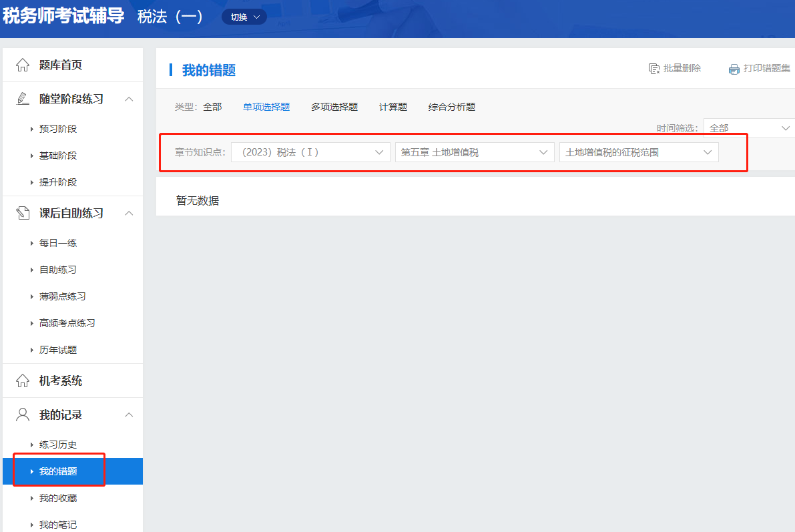This screenshot has height=532, width=795.
Task: Open the 切换 subject switch dropdown
Action: [244, 17]
